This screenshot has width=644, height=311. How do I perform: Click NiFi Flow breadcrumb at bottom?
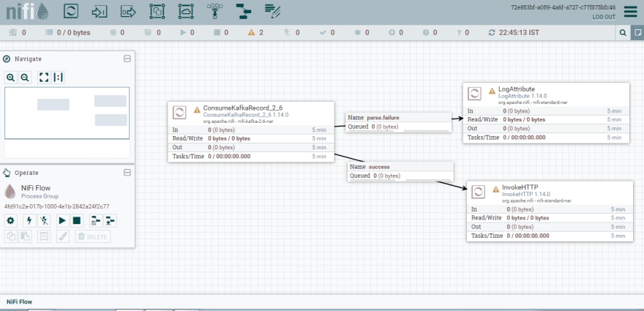point(19,301)
